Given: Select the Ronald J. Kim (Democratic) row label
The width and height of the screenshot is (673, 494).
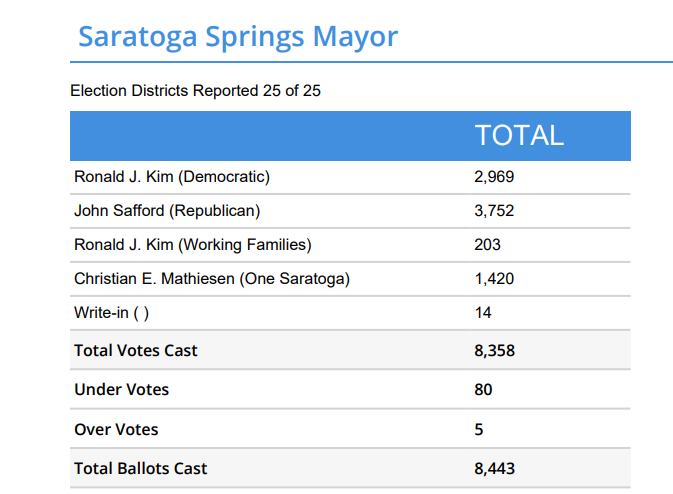Looking at the screenshot, I should (172, 177).
